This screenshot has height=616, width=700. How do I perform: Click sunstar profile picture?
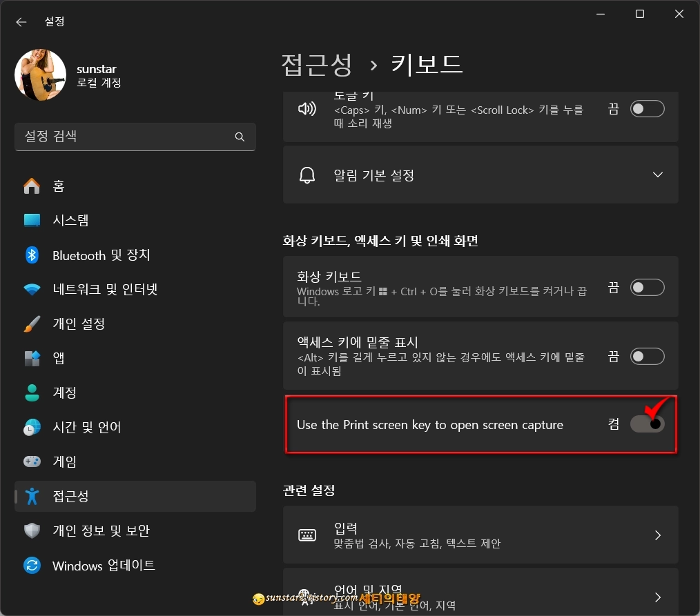pos(40,74)
